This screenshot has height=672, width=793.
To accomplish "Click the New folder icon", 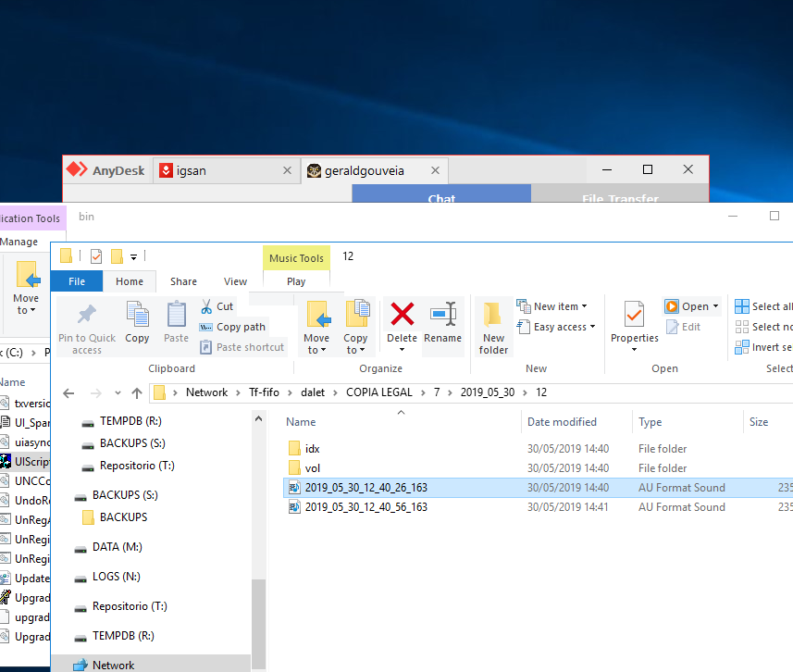I will coord(492,314).
